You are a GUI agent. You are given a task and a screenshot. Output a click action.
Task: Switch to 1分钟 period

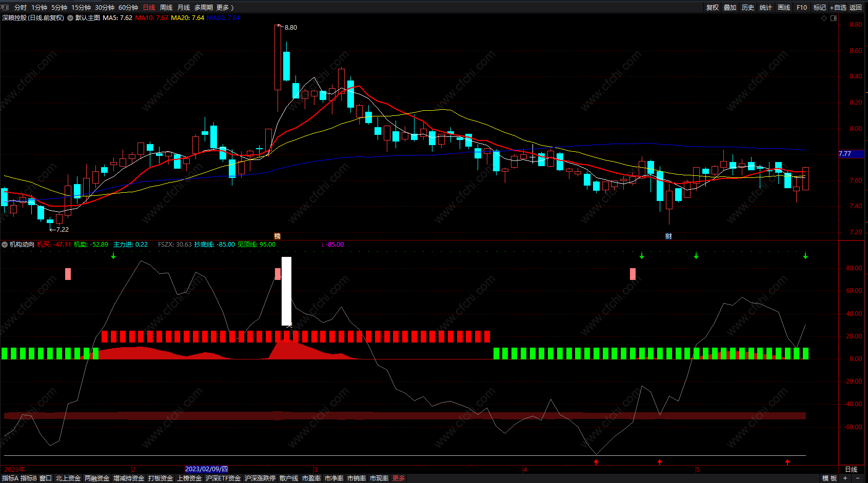tap(40, 7)
